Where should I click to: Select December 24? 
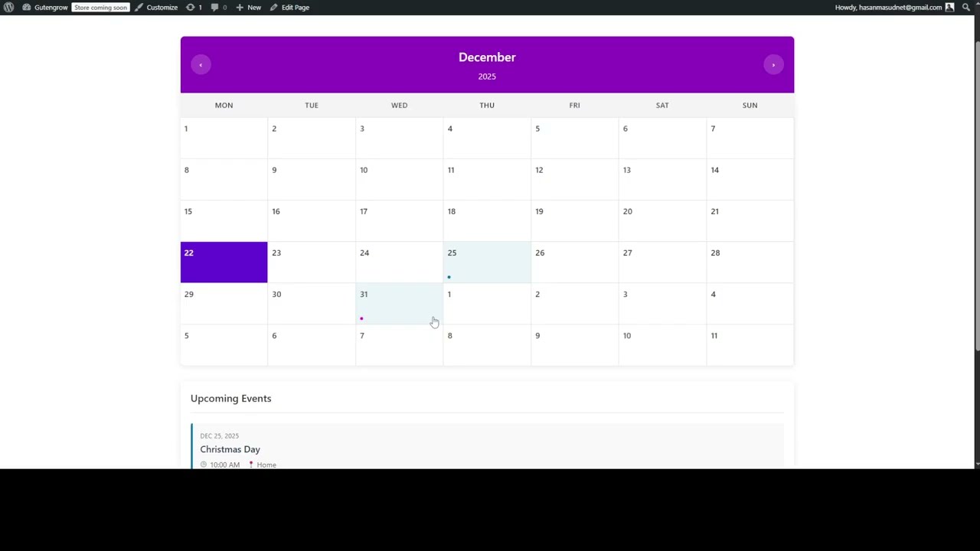point(399,262)
